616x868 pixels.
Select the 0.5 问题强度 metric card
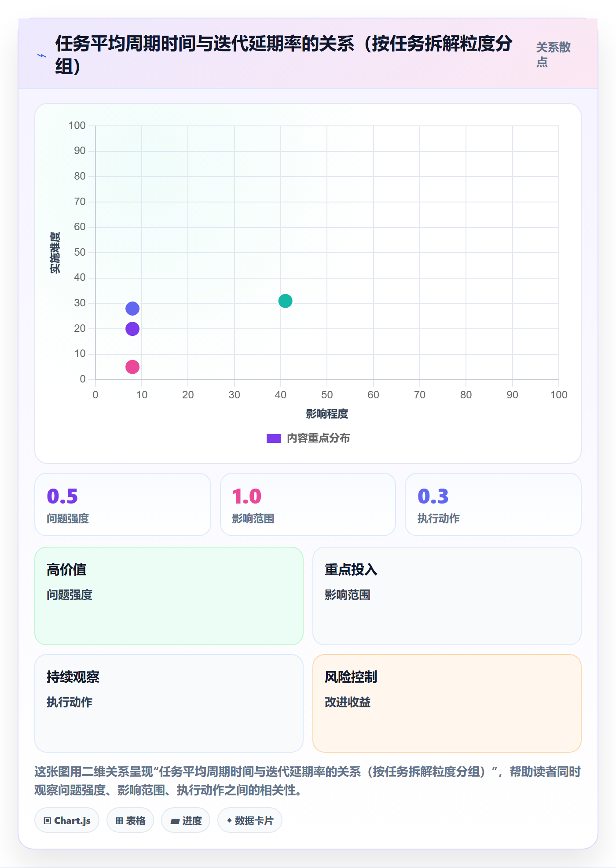click(x=123, y=504)
